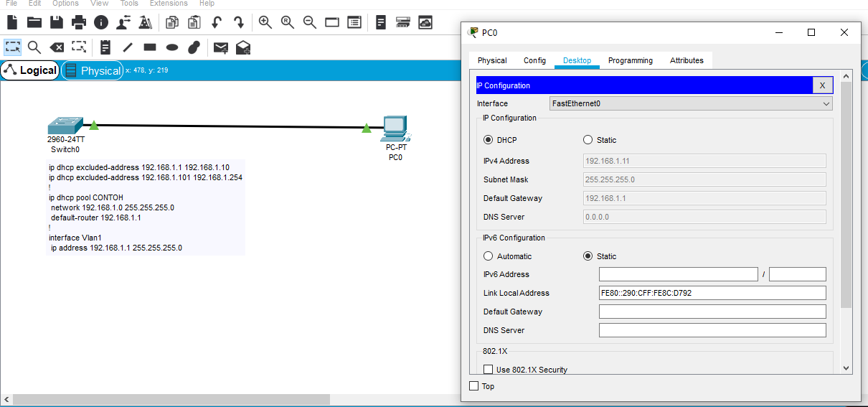The width and height of the screenshot is (868, 407).
Task: Choose the Draw Line tool
Action: (128, 47)
